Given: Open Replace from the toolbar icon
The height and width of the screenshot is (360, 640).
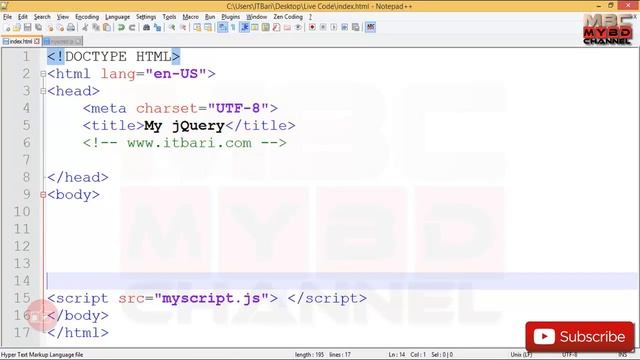Looking at the screenshot, I should click(157, 27).
